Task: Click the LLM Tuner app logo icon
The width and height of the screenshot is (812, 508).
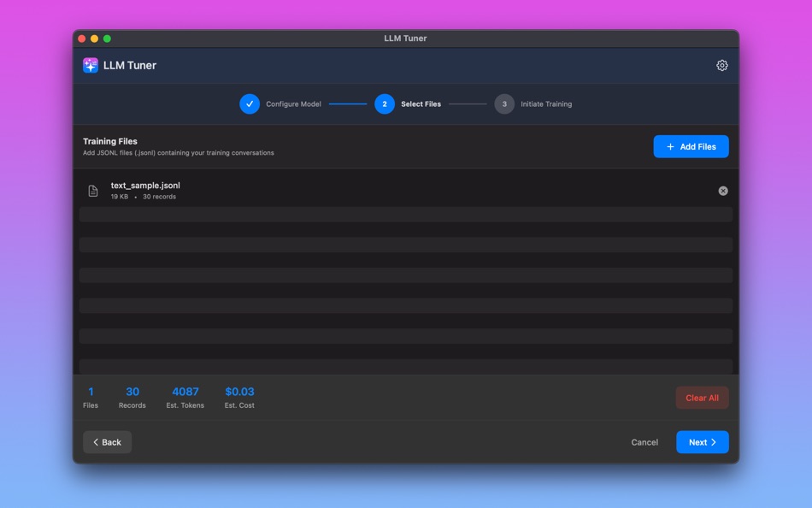Action: (90, 64)
